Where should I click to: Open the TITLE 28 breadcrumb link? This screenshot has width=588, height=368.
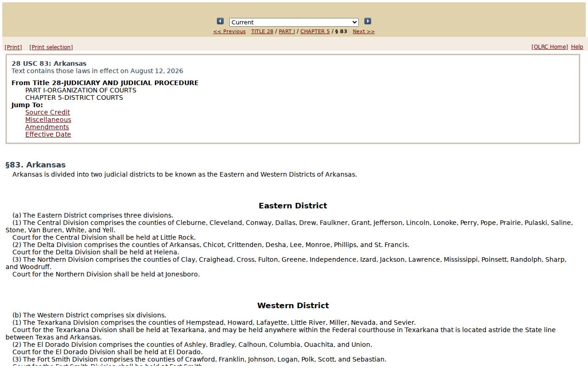click(262, 32)
